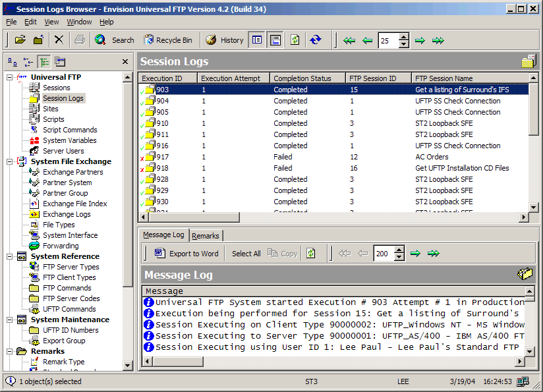Toggle the detail pane button left of the page refresh icon
The width and height of the screenshot is (543, 392).
[x=275, y=40]
